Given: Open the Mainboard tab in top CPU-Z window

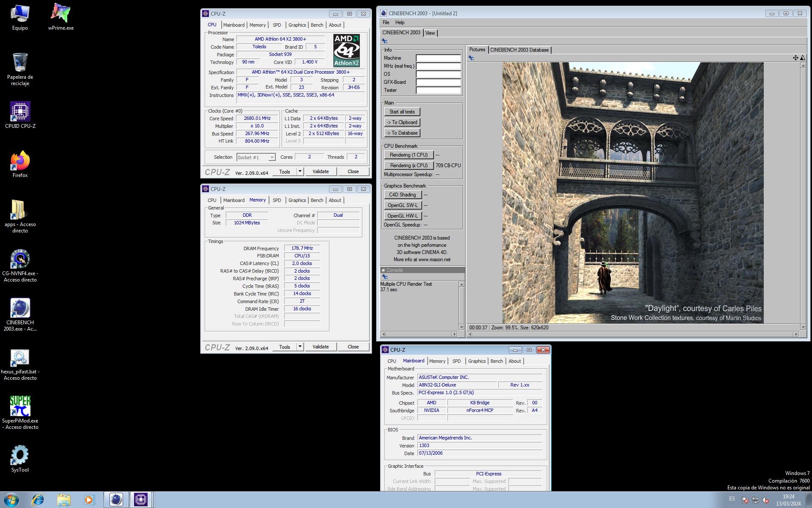Looking at the screenshot, I should [x=234, y=25].
